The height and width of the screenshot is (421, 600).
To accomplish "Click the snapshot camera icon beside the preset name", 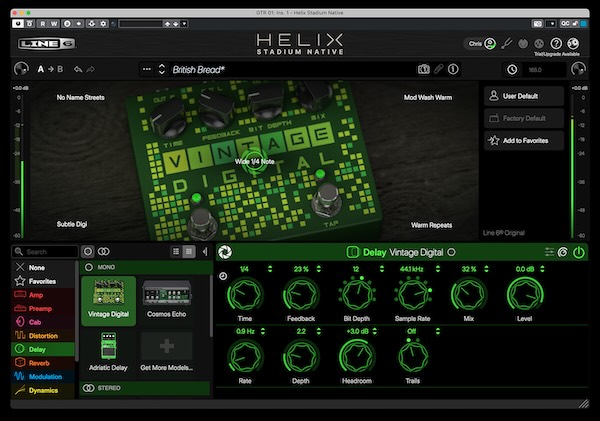I will (423, 69).
